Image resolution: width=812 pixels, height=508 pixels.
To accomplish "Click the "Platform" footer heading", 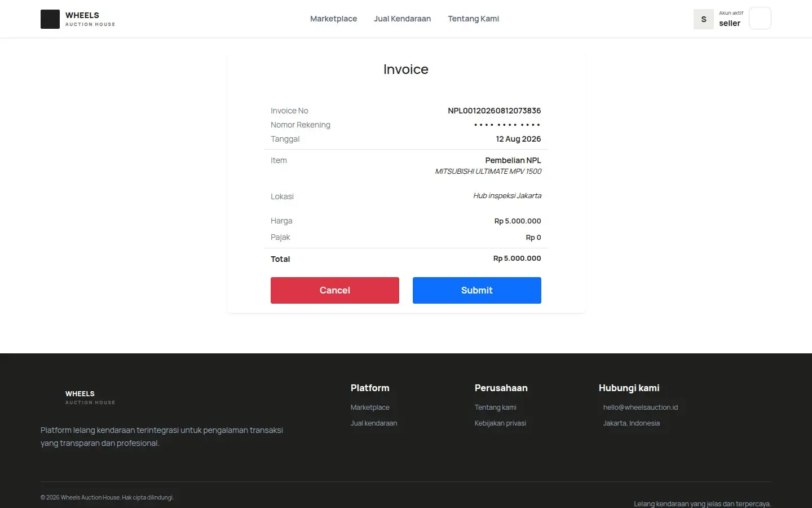I will click(x=370, y=388).
